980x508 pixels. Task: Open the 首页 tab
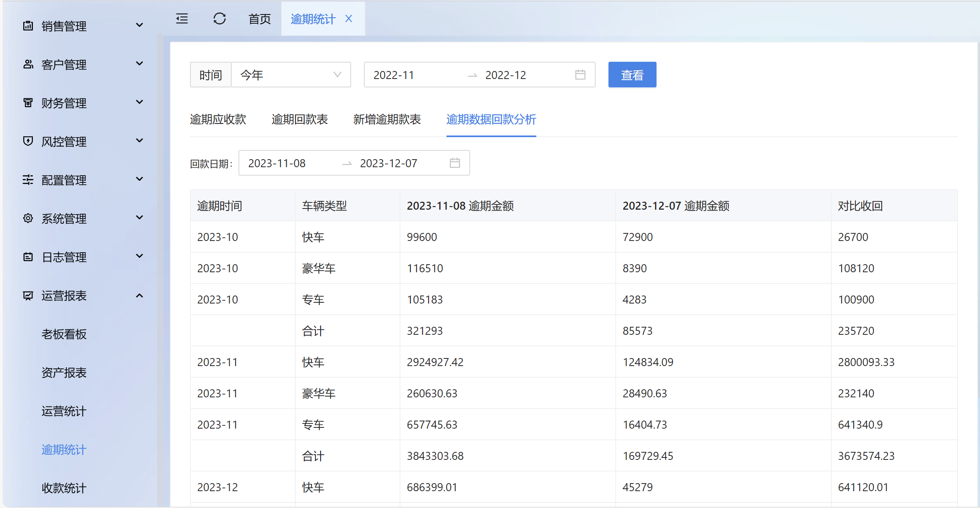pyautogui.click(x=259, y=19)
